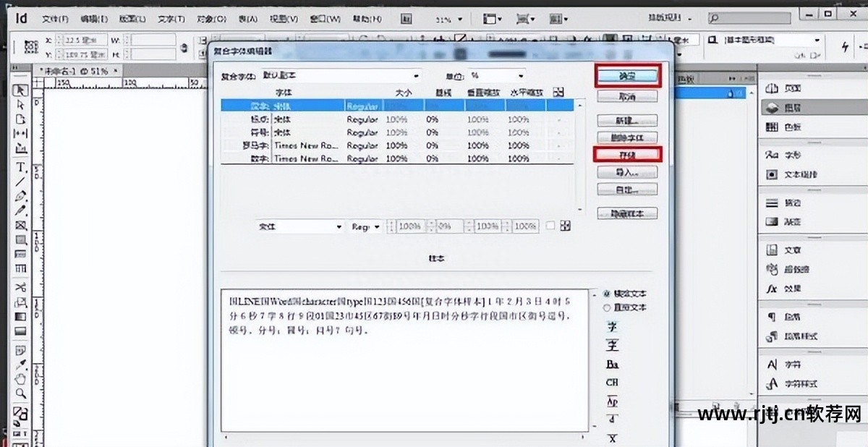Select the Selection tool in the toolbox
This screenshot has height=447, width=868.
[21, 90]
